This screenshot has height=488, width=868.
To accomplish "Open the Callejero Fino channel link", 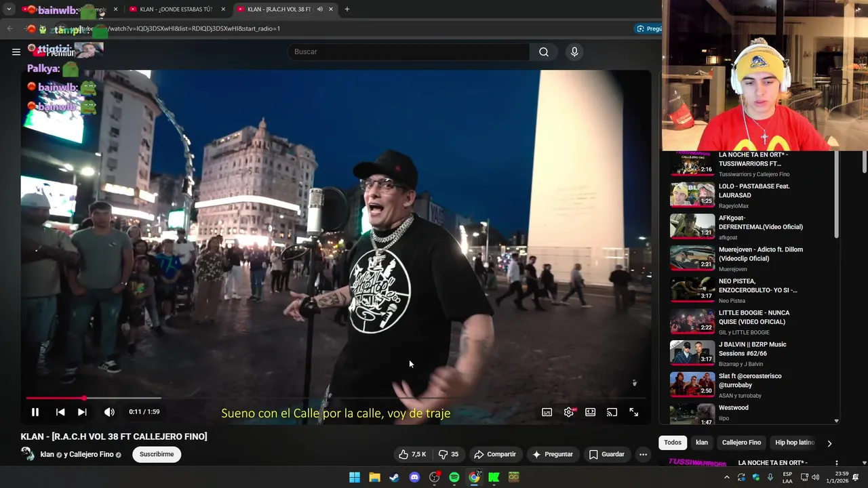I will coord(91,454).
